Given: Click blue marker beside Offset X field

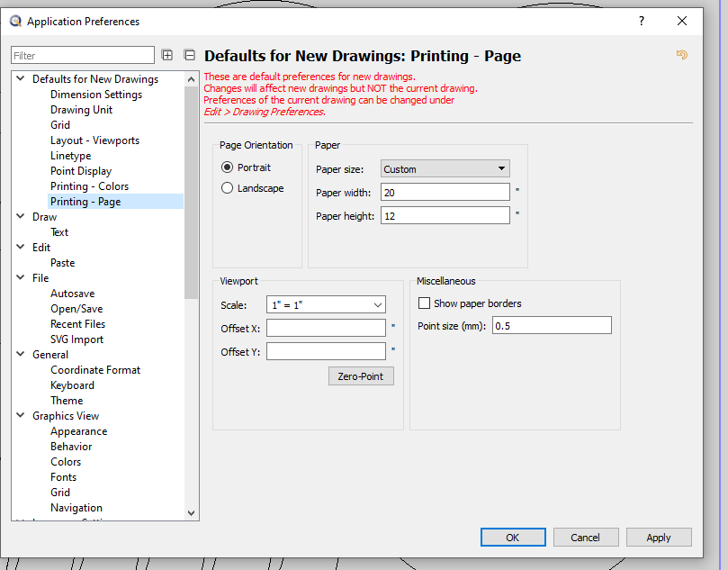Looking at the screenshot, I should tap(393, 326).
